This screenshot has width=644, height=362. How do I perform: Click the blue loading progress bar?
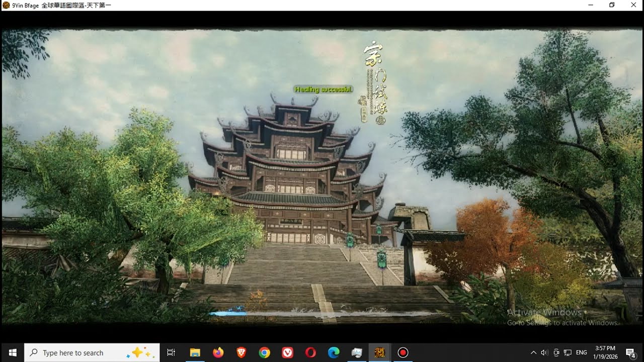coord(227,313)
